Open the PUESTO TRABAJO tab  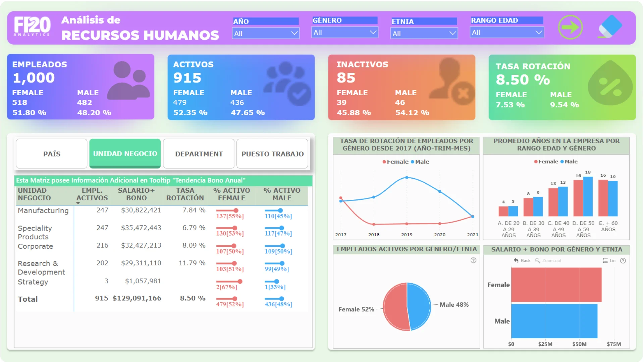pyautogui.click(x=272, y=154)
